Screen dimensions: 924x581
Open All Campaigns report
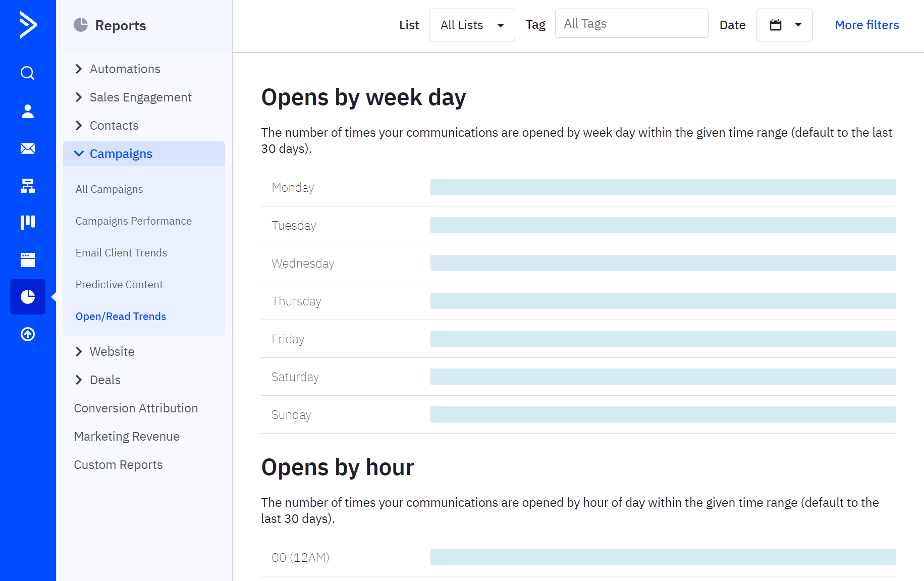coord(109,189)
